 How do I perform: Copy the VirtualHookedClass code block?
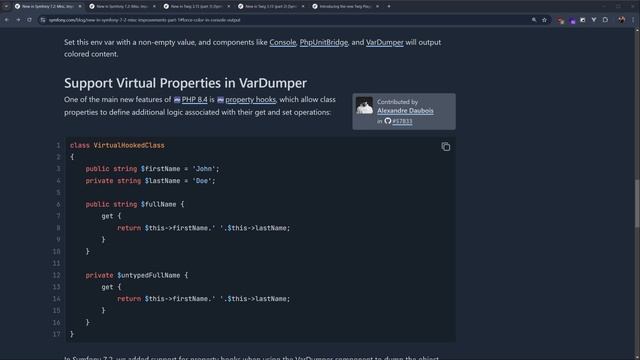tap(446, 147)
